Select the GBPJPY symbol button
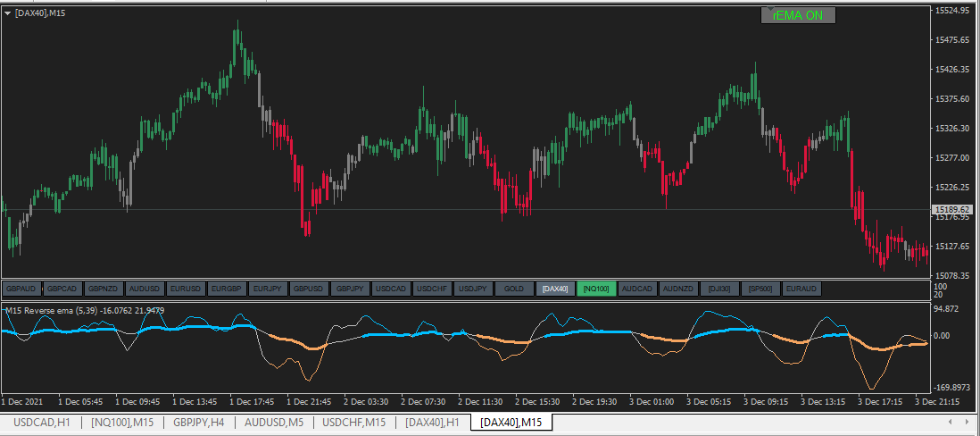980x436 pixels. [x=349, y=289]
